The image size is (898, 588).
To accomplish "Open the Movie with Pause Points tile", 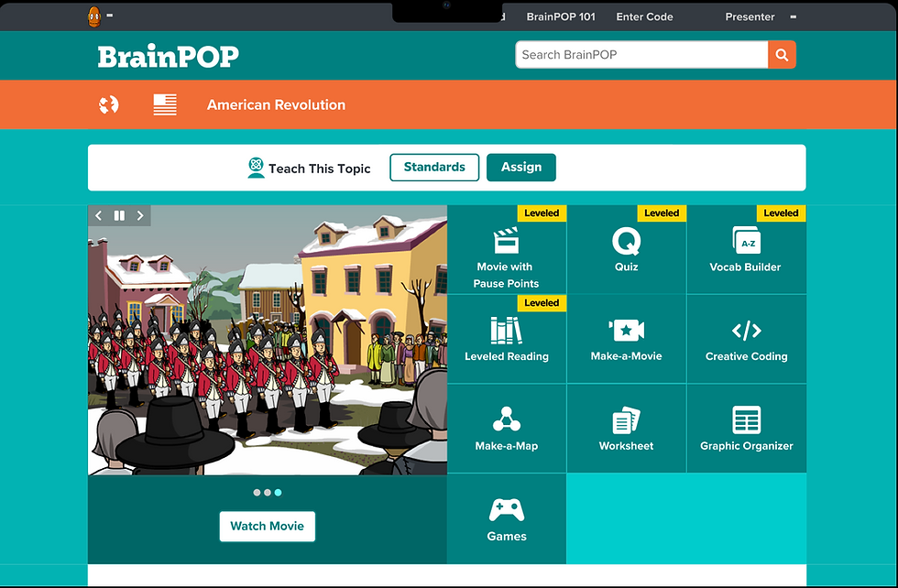I will point(506,250).
